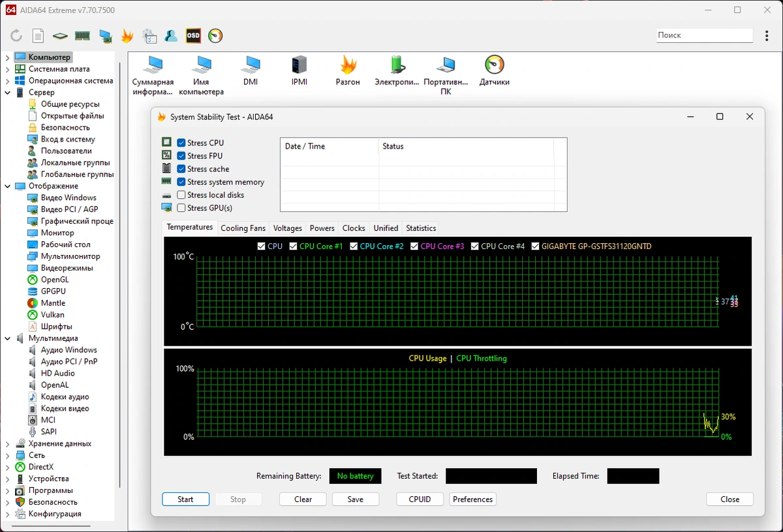Open the OSD panel toolbar icon
The image size is (783, 532).
193,36
